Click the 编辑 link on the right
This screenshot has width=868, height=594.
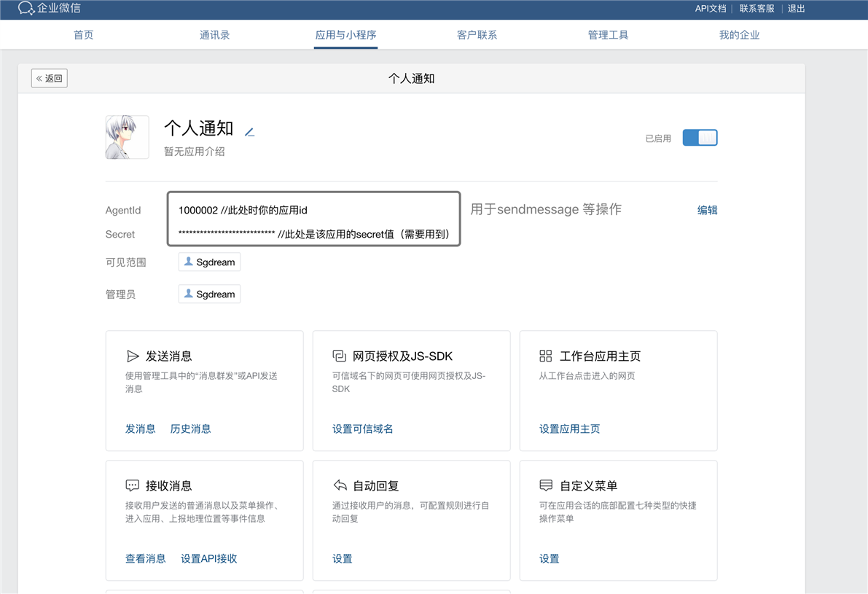pyautogui.click(x=708, y=210)
